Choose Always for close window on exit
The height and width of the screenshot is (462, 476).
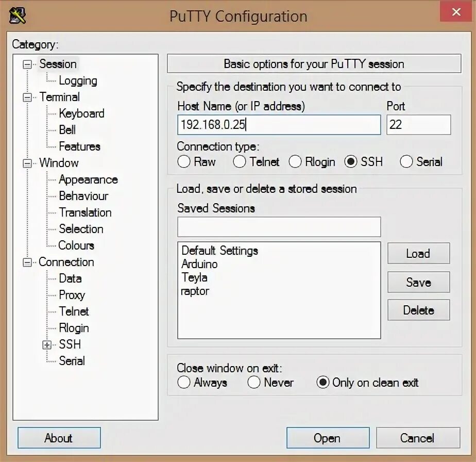(184, 383)
